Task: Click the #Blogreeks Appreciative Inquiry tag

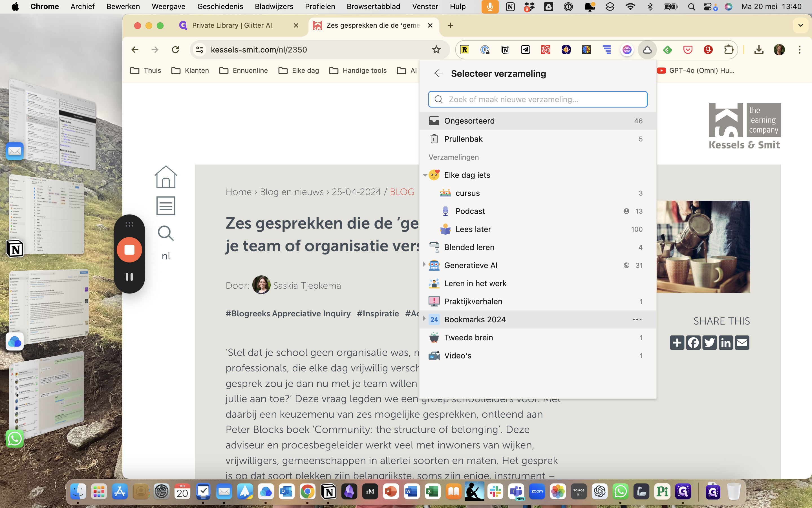Action: [x=288, y=314]
